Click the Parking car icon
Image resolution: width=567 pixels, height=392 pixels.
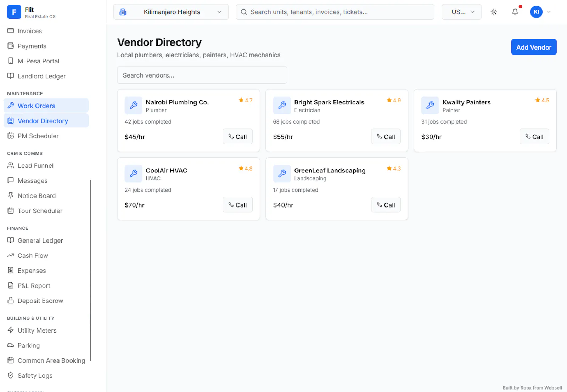pyautogui.click(x=11, y=345)
